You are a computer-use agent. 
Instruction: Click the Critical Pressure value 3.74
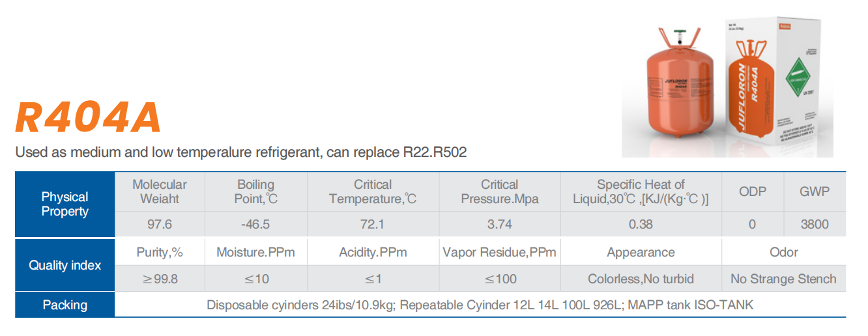tap(499, 224)
